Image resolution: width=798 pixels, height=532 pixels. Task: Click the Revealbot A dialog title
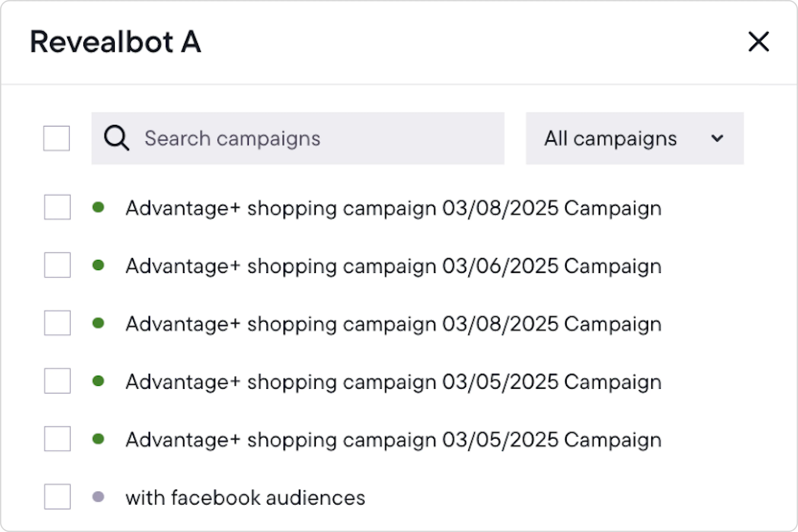[x=115, y=42]
